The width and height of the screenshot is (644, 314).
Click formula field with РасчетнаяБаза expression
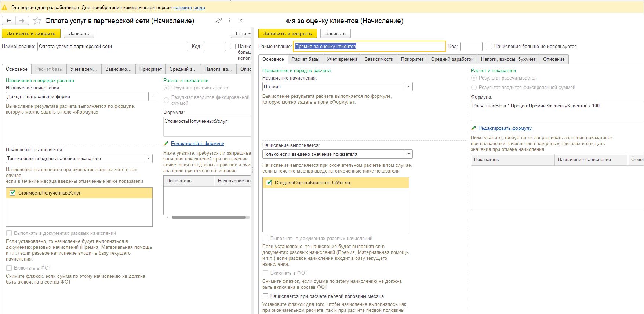(x=557, y=111)
